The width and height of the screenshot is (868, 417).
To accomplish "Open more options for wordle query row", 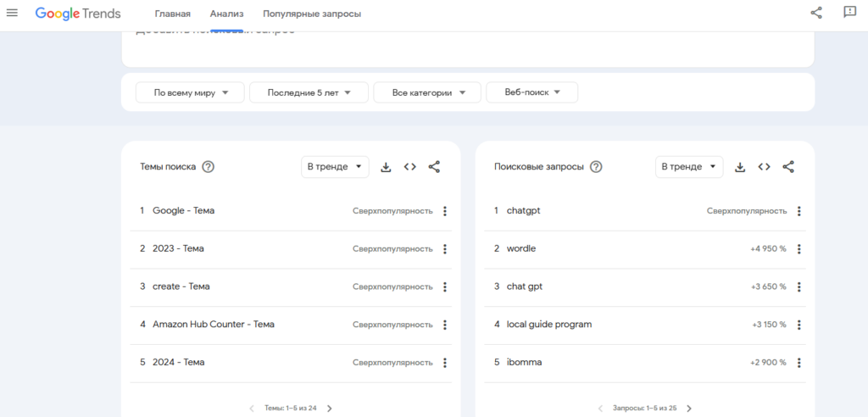I will point(798,249).
